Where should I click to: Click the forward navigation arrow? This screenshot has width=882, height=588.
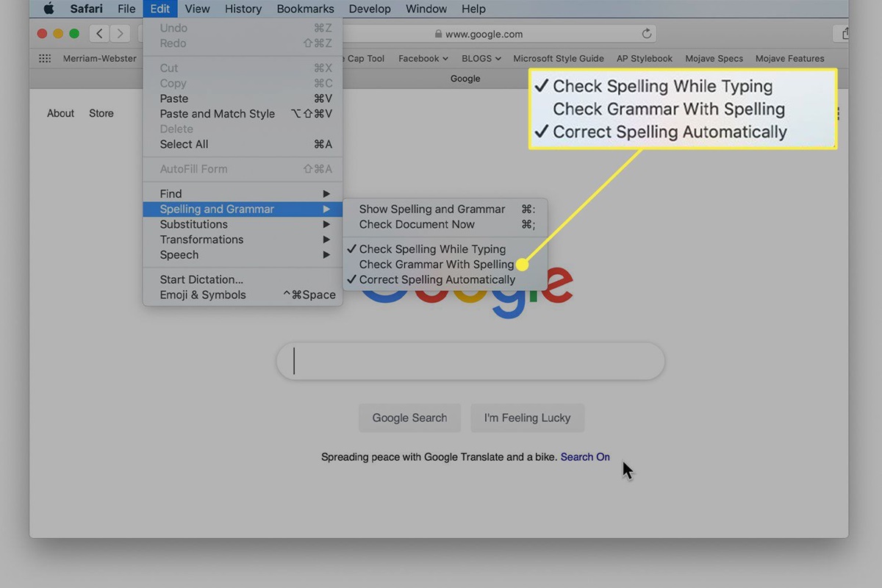click(x=120, y=33)
